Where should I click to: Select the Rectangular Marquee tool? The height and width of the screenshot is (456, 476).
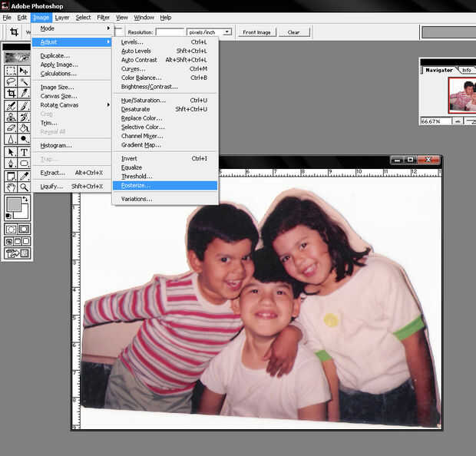tap(11, 71)
